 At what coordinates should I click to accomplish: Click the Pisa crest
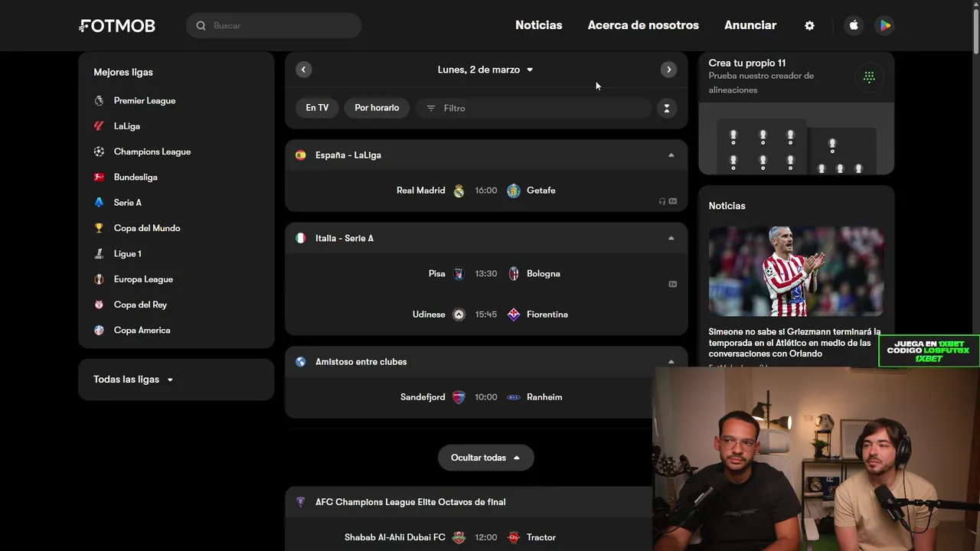point(459,273)
